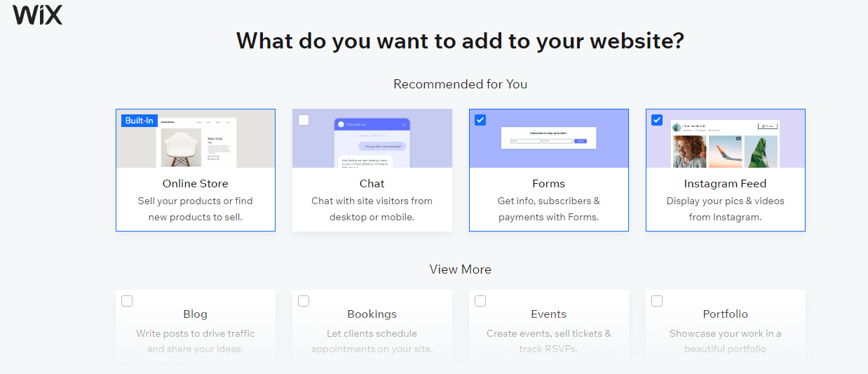This screenshot has height=374, width=868.
Task: Enable the Blog checkbox
Action: click(x=127, y=301)
